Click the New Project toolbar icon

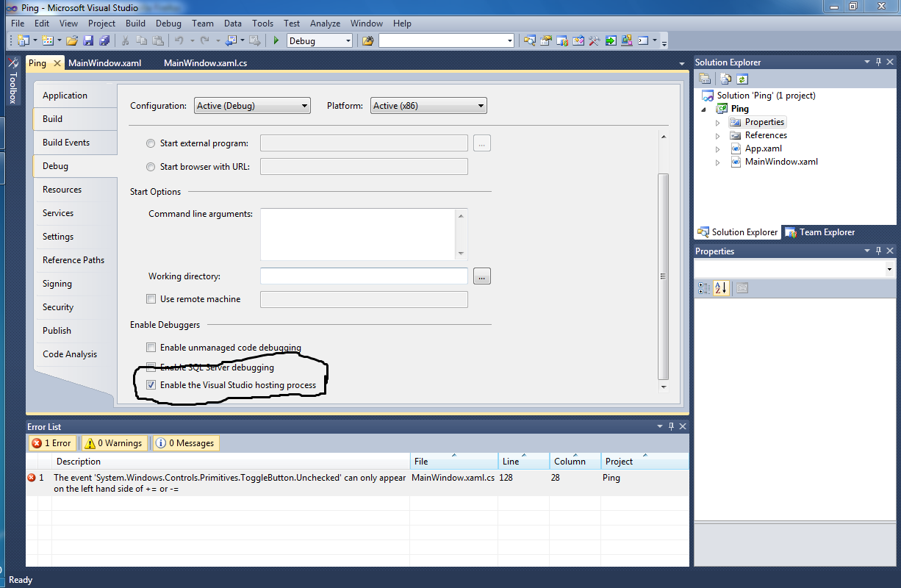point(23,40)
